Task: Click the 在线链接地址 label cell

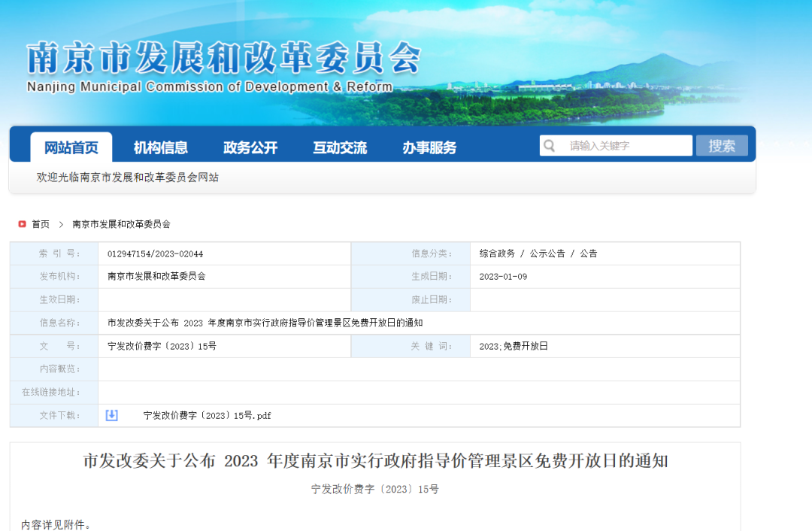Action: click(54, 392)
